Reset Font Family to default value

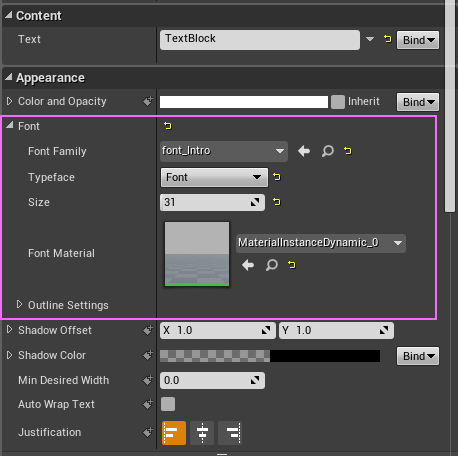coord(348,151)
